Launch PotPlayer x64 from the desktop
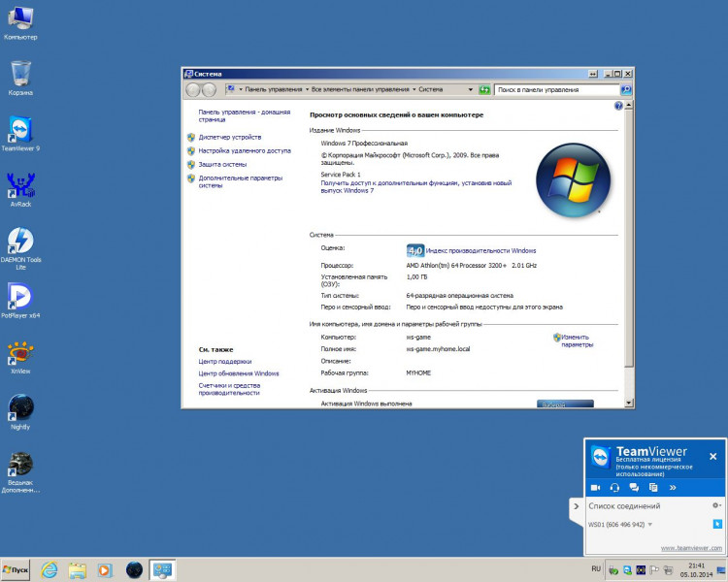This screenshot has width=728, height=582. click(20, 297)
